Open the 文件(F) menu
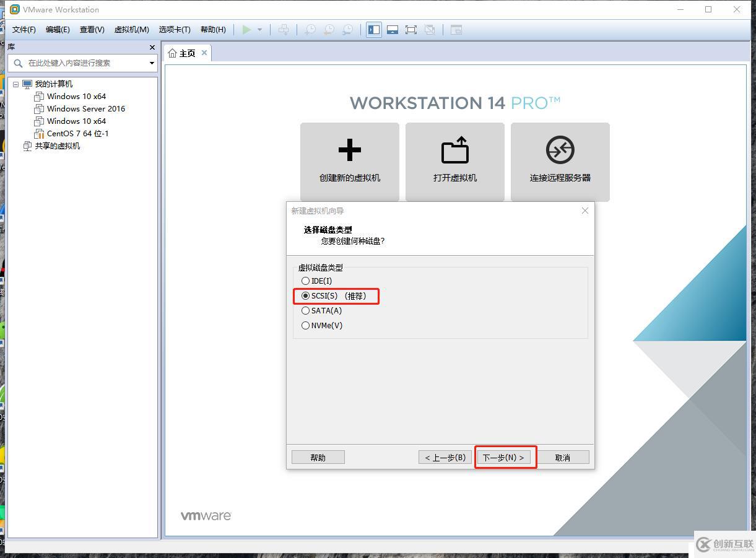This screenshot has height=558, width=756. [x=24, y=30]
